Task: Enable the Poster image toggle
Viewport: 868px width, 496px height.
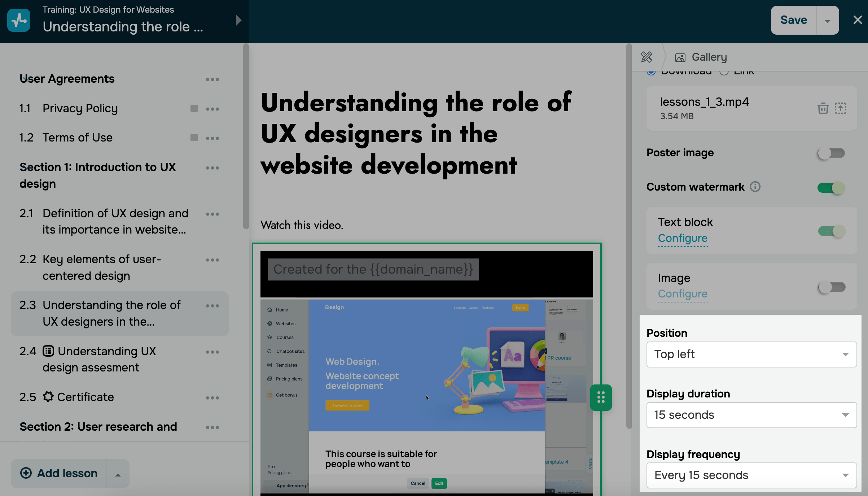Action: (x=831, y=153)
